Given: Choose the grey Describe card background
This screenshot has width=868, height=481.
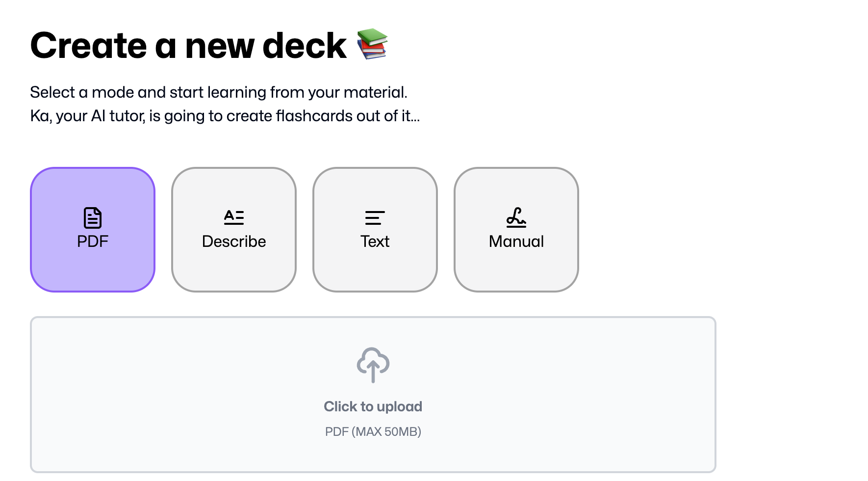Looking at the screenshot, I should click(234, 275).
